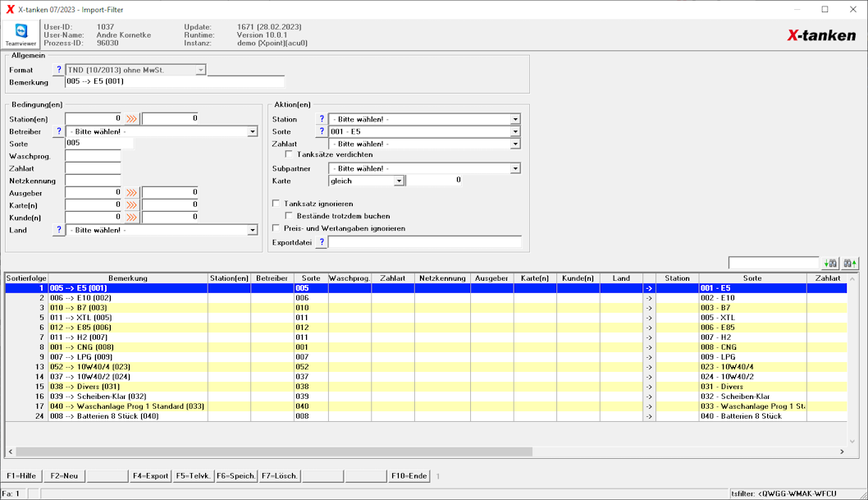
Task: Open the Sorte dropdown showing 001 - E5
Action: (x=515, y=132)
